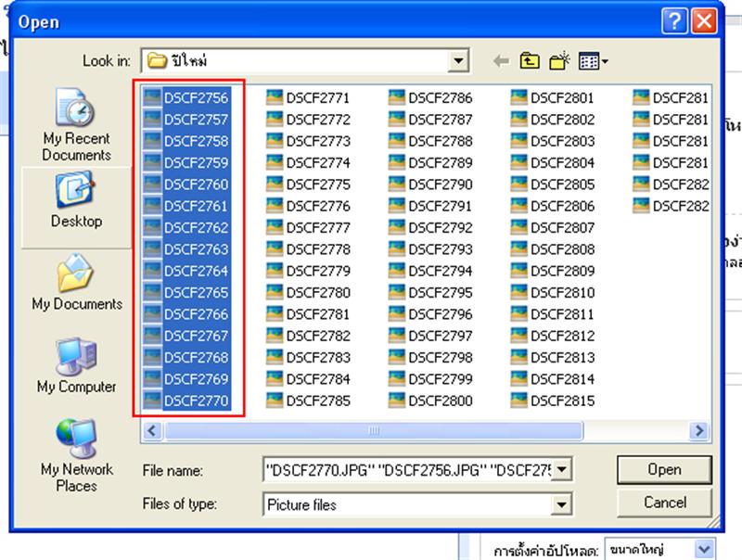
Task: Open My Documents location
Action: pyautogui.click(x=77, y=283)
